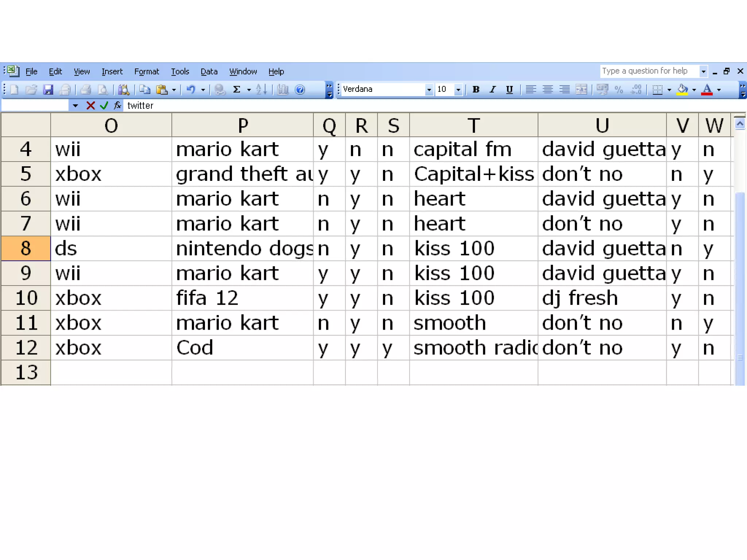This screenshot has width=747, height=560.
Task: Click the Center alignment icon
Action: (x=547, y=90)
